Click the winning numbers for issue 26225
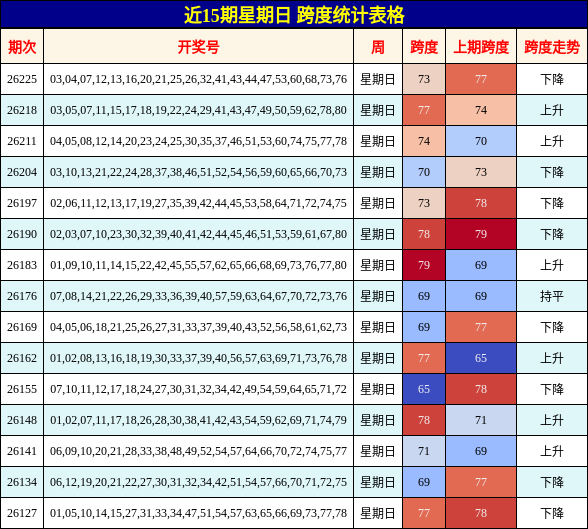The image size is (588, 529). click(198, 79)
